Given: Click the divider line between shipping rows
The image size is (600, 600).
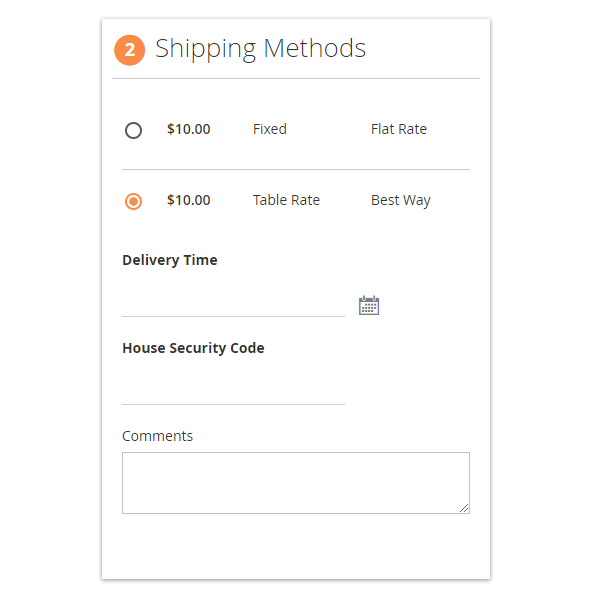Looking at the screenshot, I should point(295,169).
